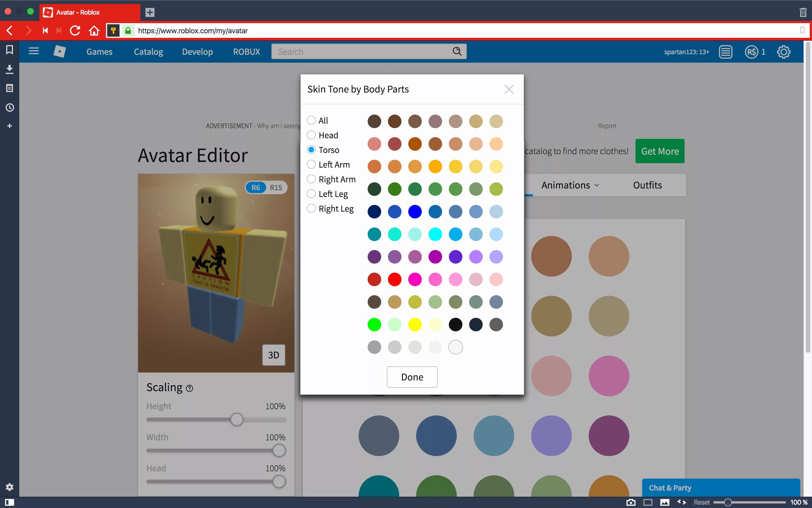Go to browser home page icon
Viewport: 812px width, 508px height.
[94, 30]
